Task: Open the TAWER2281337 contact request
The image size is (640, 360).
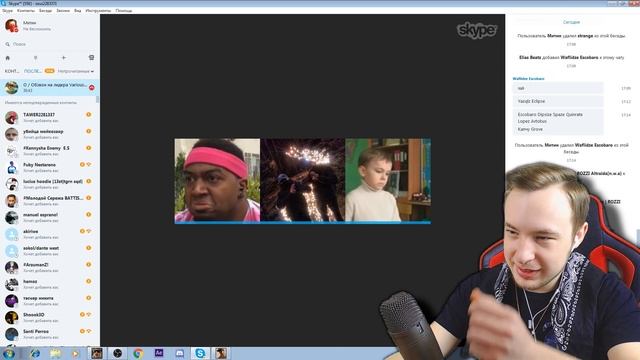Action: click(x=49, y=118)
